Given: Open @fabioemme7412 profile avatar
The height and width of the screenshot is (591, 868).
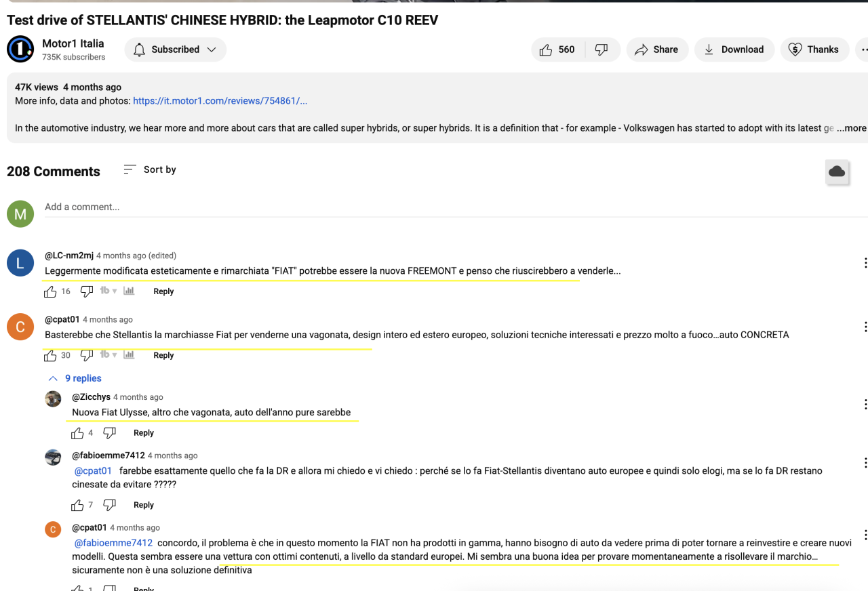Looking at the screenshot, I should click(x=53, y=457).
